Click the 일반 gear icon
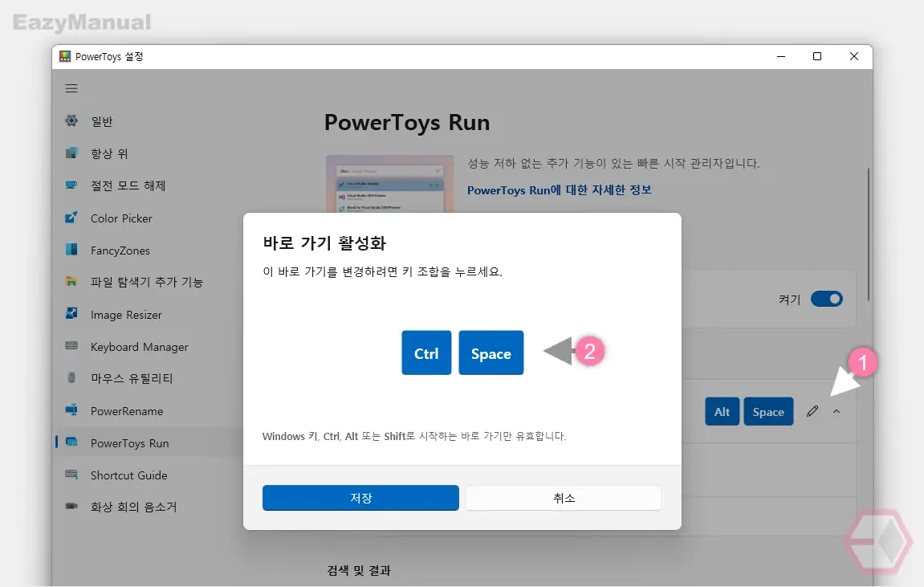Screen dimensions: 924x587 pos(71,120)
